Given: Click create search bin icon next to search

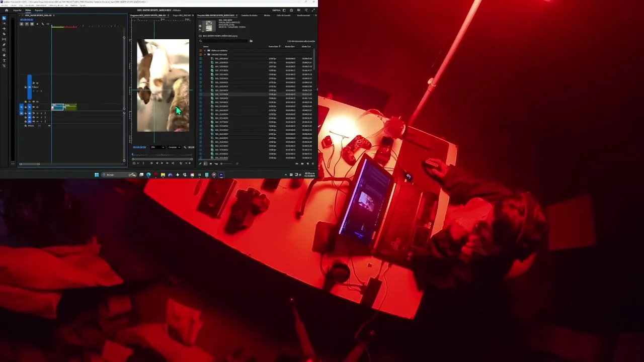Looking at the screenshot, I should click(x=251, y=41).
